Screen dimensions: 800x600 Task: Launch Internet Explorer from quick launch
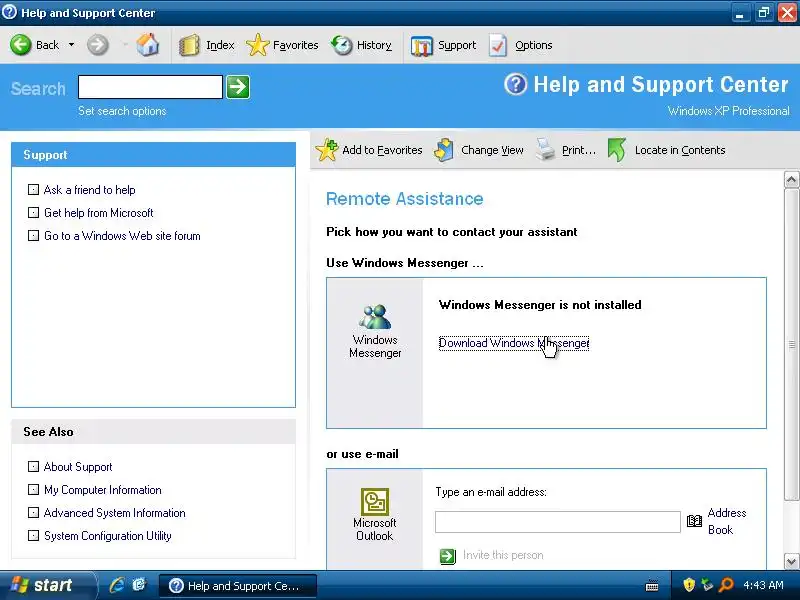click(117, 585)
